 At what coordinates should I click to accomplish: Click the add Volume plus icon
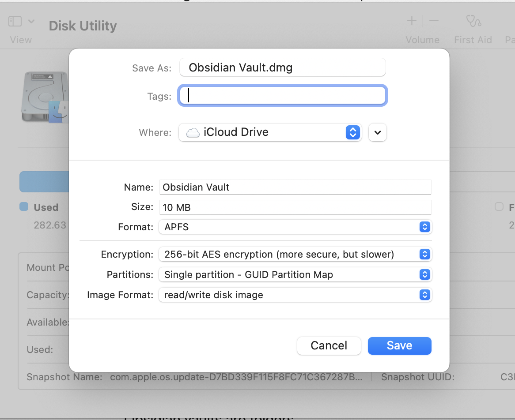[x=412, y=21]
